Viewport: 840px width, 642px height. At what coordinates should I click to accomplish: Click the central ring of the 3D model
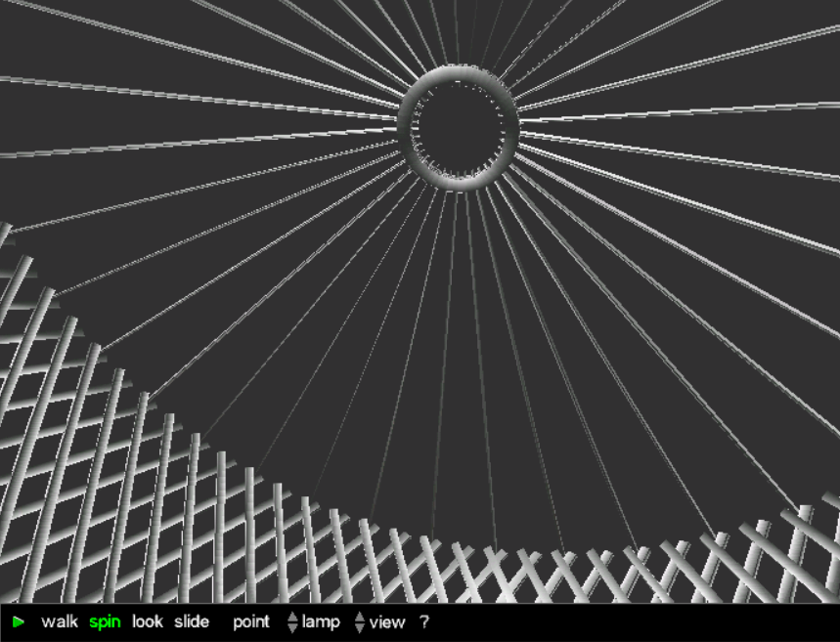pos(459,127)
